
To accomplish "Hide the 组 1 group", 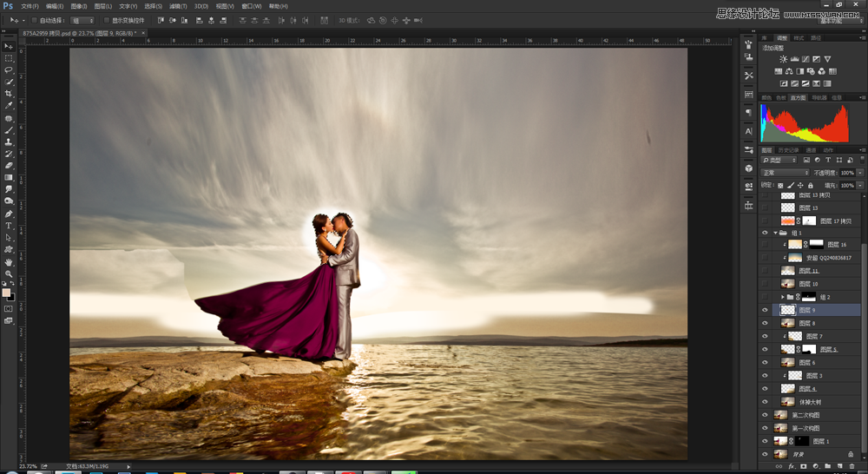I will point(765,234).
